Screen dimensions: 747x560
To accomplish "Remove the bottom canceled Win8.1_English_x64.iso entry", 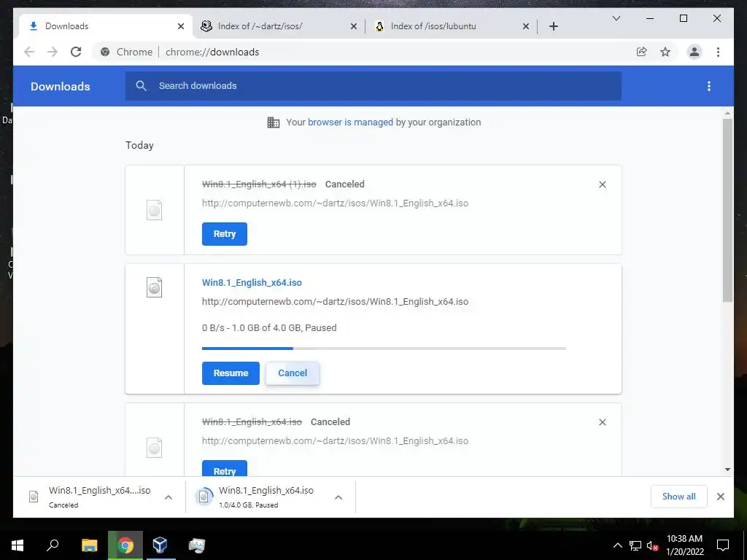I will point(602,422).
